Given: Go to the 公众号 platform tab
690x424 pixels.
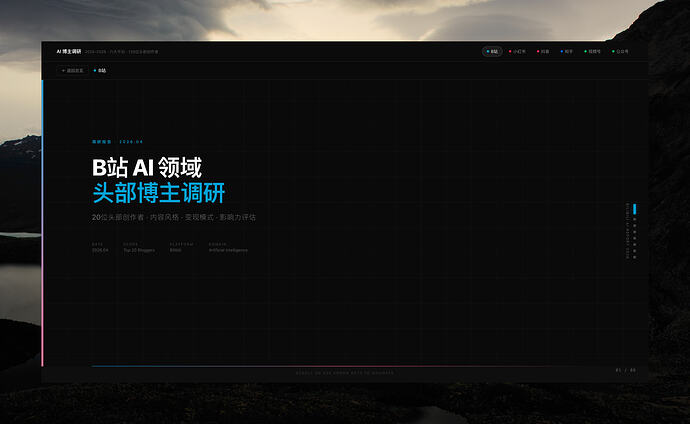Looking at the screenshot, I should click(620, 51).
